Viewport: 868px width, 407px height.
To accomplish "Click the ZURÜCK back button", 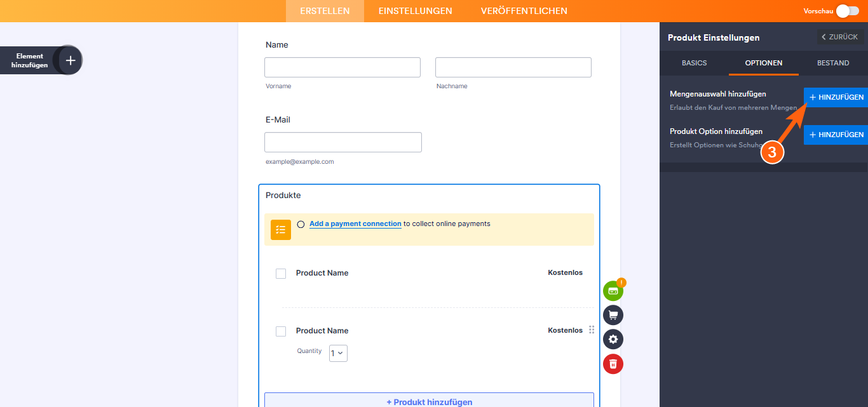I will coord(839,37).
